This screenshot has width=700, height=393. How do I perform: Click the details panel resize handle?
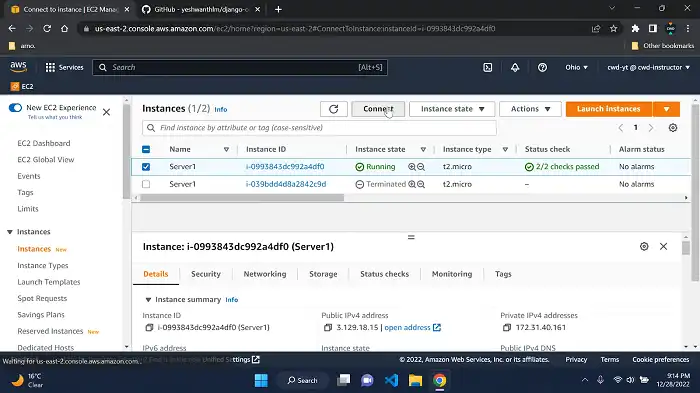coord(411,237)
